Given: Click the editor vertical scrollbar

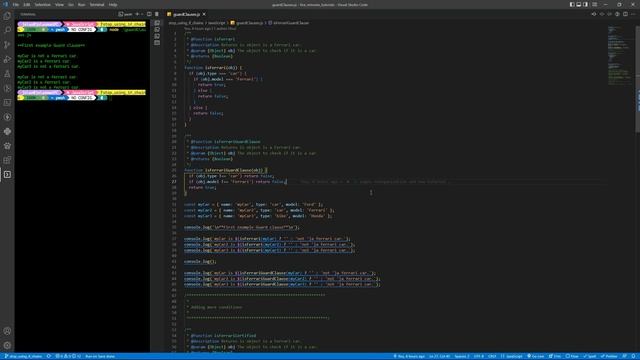Looking at the screenshot, I should (638, 78).
